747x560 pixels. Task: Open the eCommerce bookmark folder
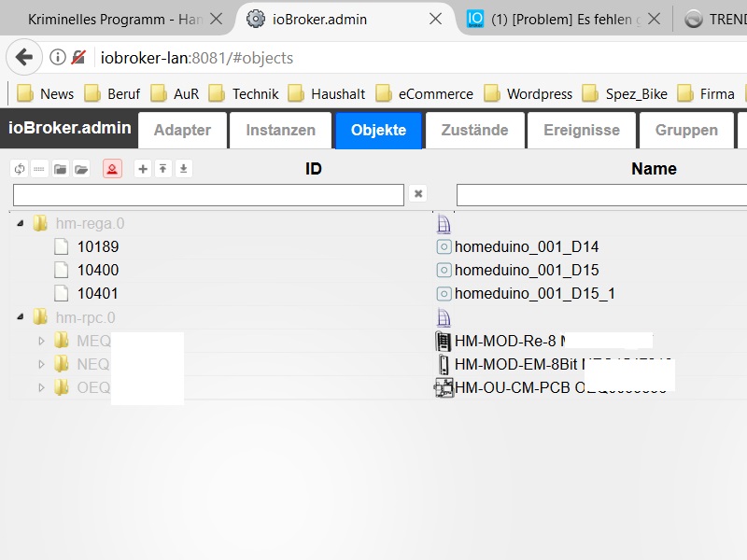[424, 94]
